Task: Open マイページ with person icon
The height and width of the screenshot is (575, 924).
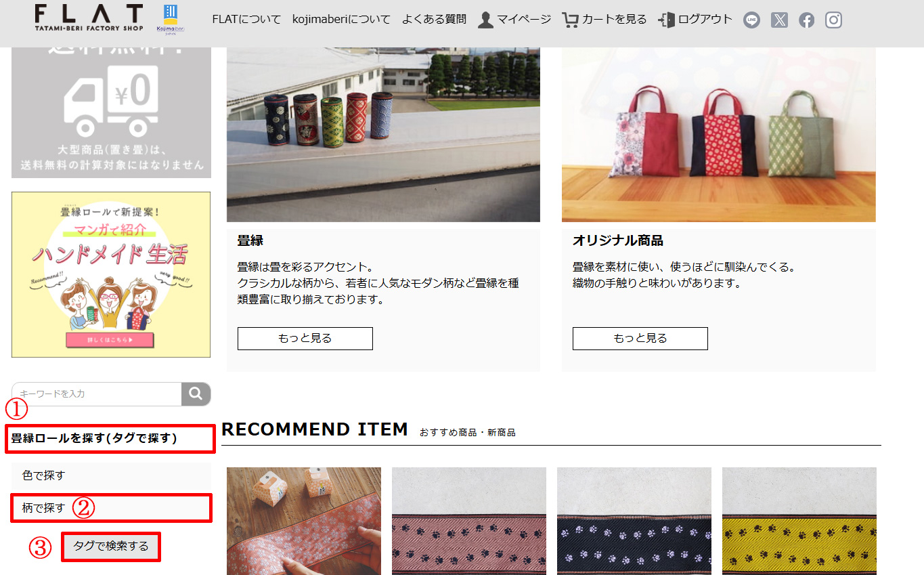Action: [514, 20]
